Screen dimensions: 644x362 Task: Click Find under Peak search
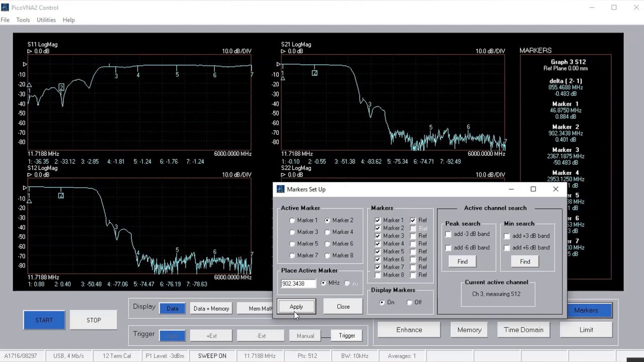click(462, 261)
